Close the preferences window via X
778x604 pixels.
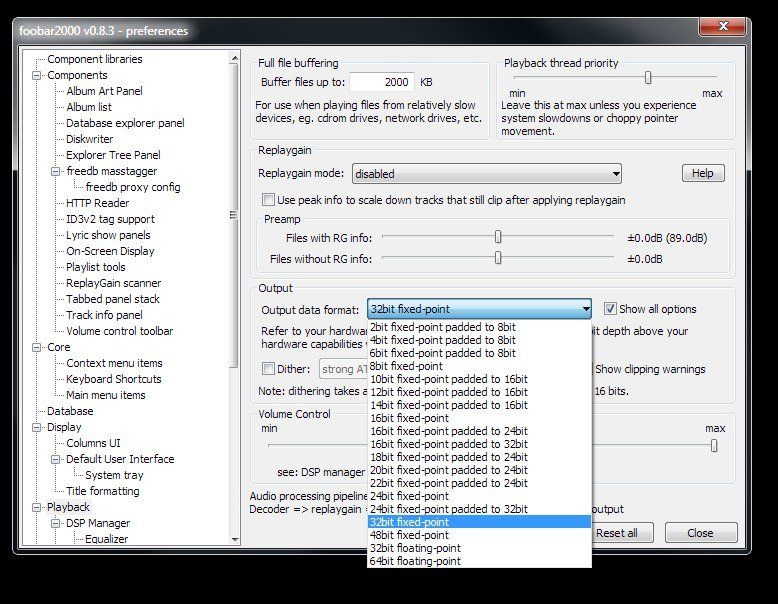(x=722, y=26)
